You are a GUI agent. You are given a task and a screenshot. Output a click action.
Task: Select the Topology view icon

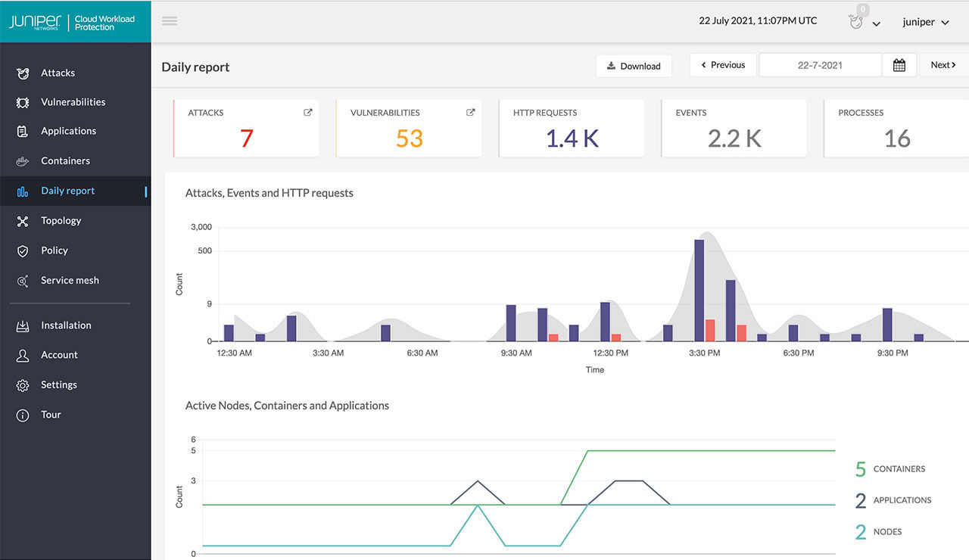(23, 220)
